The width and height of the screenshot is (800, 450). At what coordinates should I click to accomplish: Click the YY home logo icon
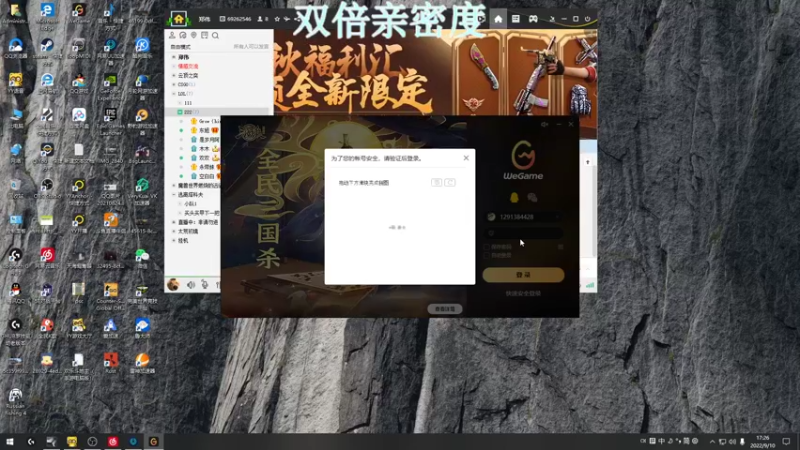179,19
